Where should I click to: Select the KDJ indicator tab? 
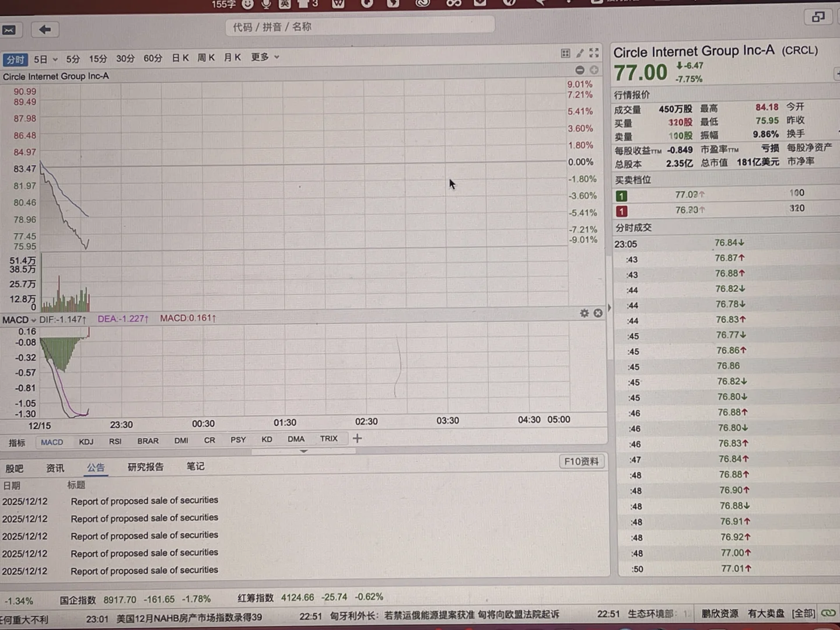pyautogui.click(x=86, y=442)
